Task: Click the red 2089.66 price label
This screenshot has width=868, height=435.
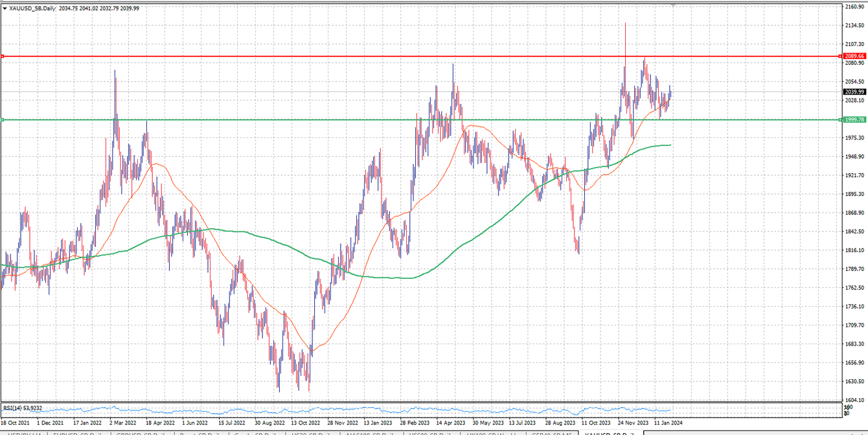Action: point(855,56)
